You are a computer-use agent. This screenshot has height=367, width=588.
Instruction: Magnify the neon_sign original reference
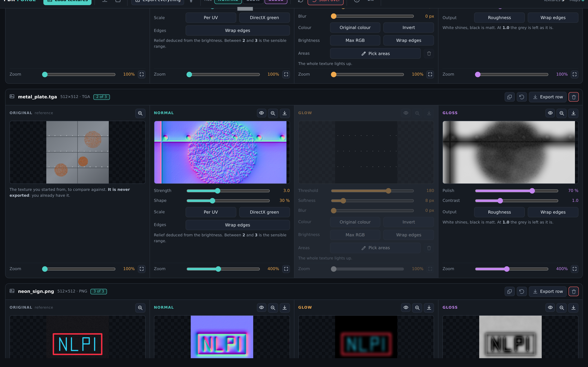(140, 308)
